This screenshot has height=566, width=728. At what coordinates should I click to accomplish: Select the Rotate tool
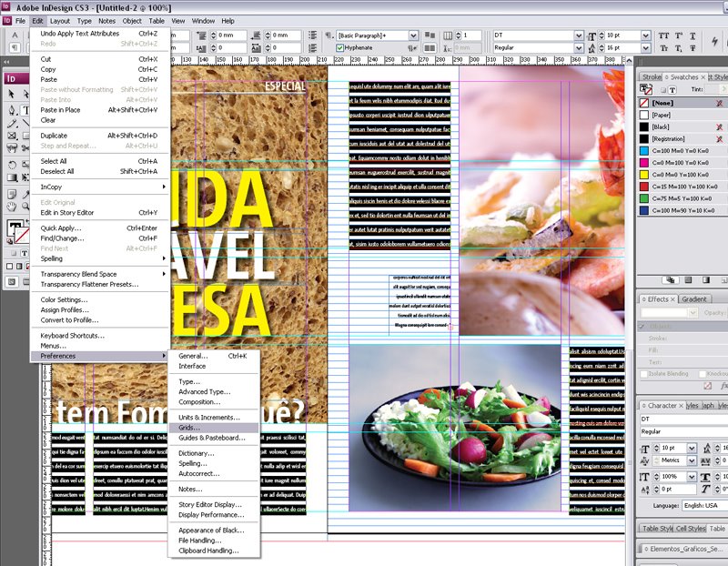pos(12,165)
